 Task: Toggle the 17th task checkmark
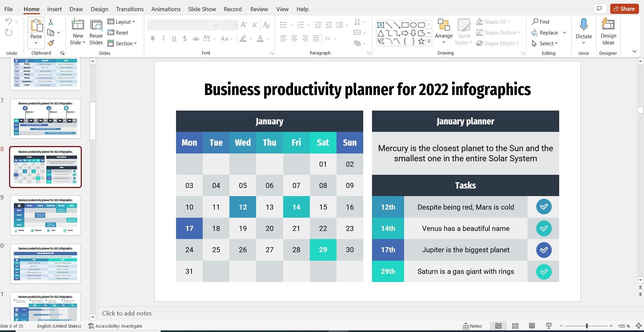[x=544, y=250]
